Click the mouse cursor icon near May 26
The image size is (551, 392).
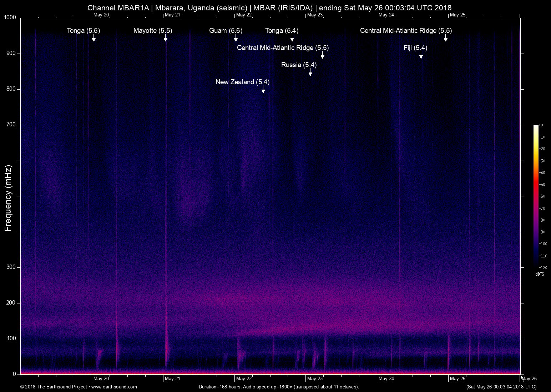[x=522, y=378]
